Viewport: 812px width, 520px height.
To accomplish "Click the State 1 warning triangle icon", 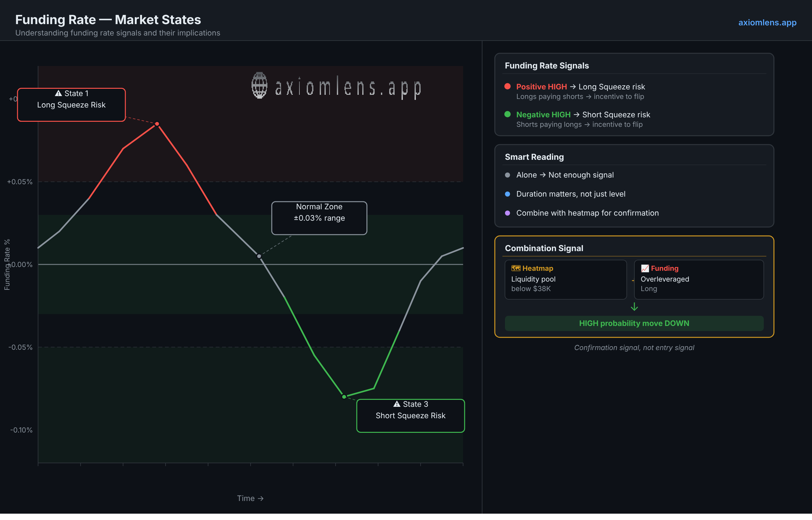I will point(58,93).
